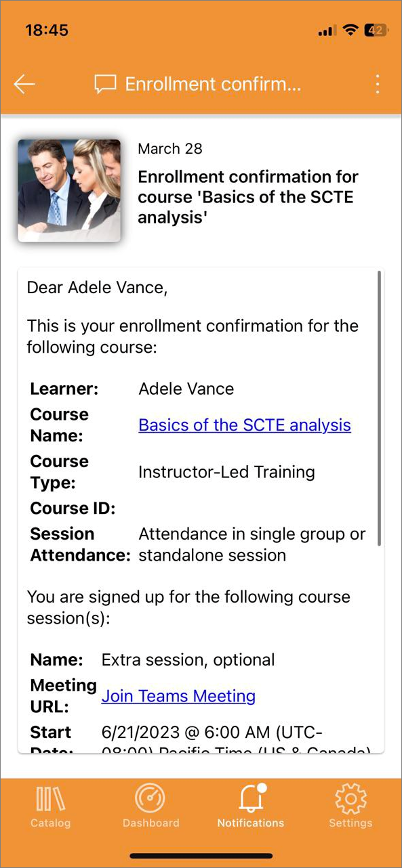
Task: Open Basics of the SCTE analysis link
Action: [x=245, y=425]
